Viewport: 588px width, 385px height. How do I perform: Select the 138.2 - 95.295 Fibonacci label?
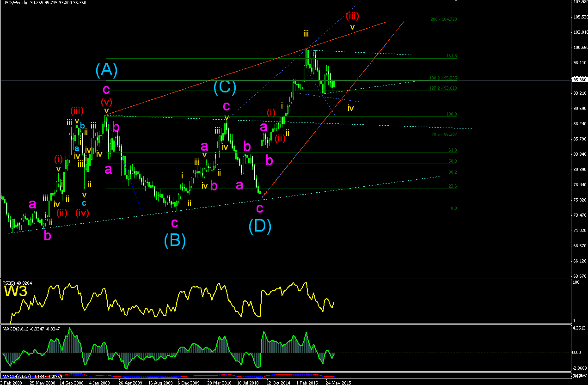coord(444,78)
